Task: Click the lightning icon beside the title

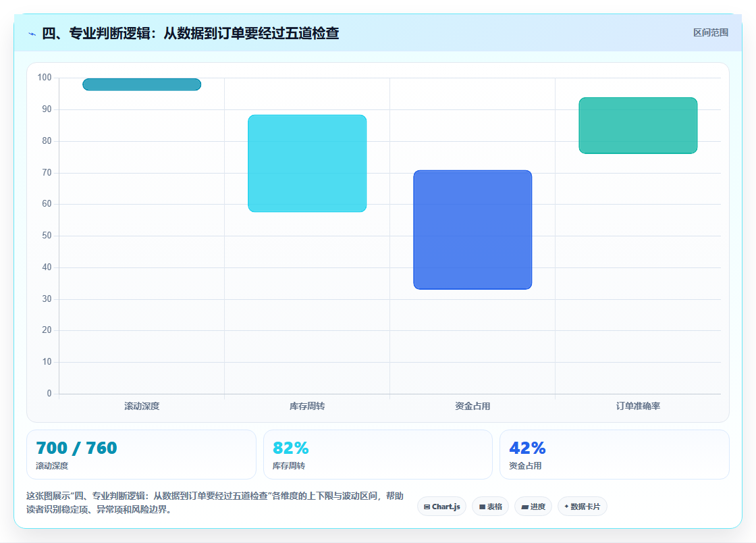Action: point(32,34)
